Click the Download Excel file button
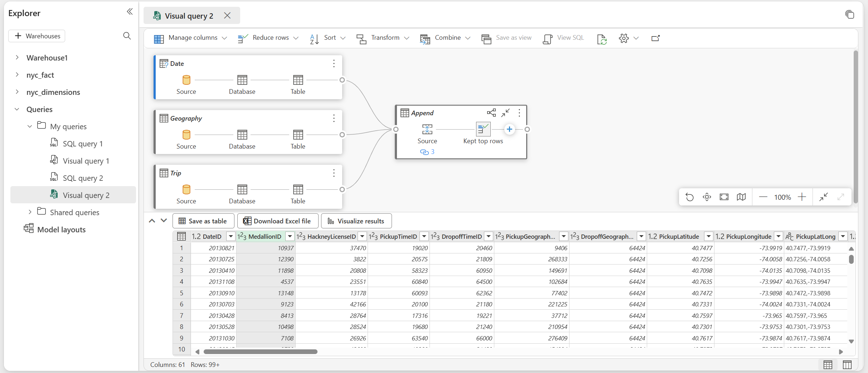Viewport: 868px width, 373px height. point(277,221)
